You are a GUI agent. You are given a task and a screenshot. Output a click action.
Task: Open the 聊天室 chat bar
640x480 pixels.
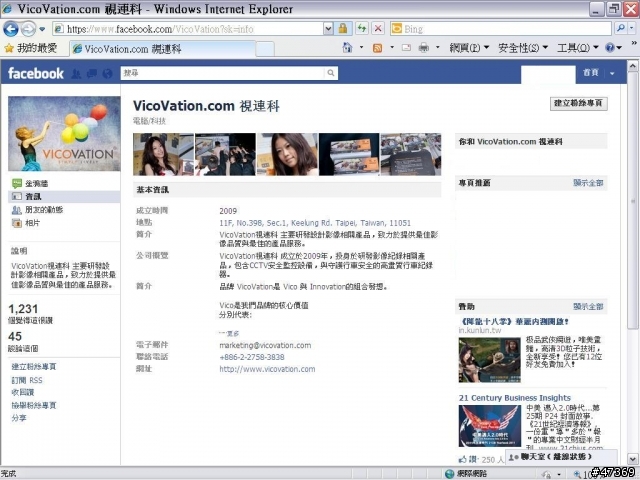tap(561, 457)
